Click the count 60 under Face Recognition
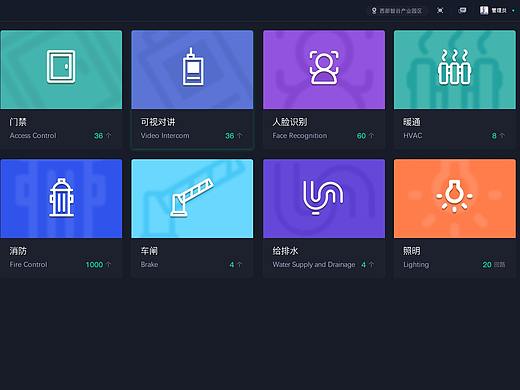Viewport: 520px width, 390px height. click(x=361, y=136)
